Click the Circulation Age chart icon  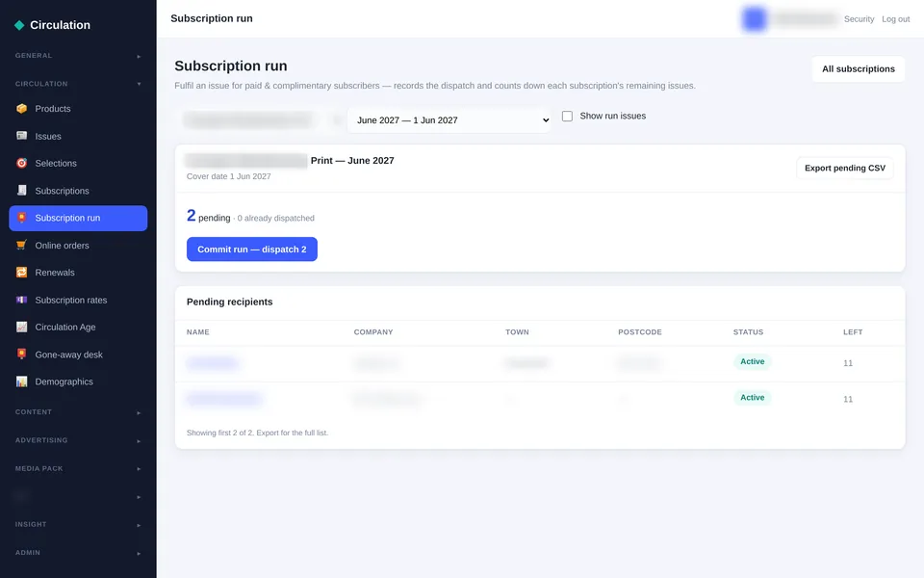22,327
